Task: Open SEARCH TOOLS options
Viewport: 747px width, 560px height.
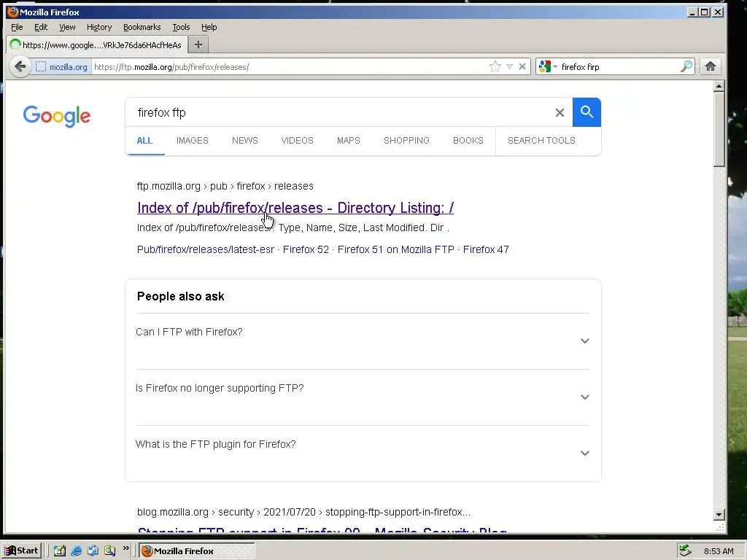Action: 541,141
